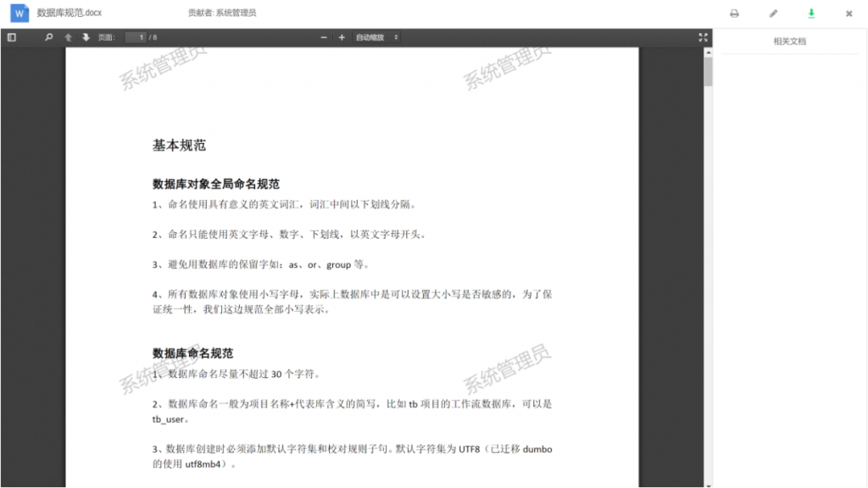The image size is (868, 488).
Task: Open the 相关文档 panel heading
Action: (x=790, y=40)
